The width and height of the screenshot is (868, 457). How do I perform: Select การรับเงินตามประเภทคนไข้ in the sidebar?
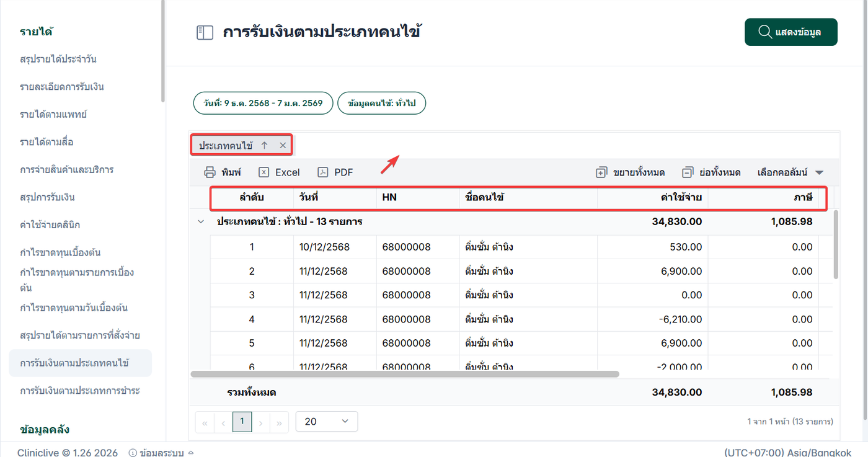tap(80, 363)
